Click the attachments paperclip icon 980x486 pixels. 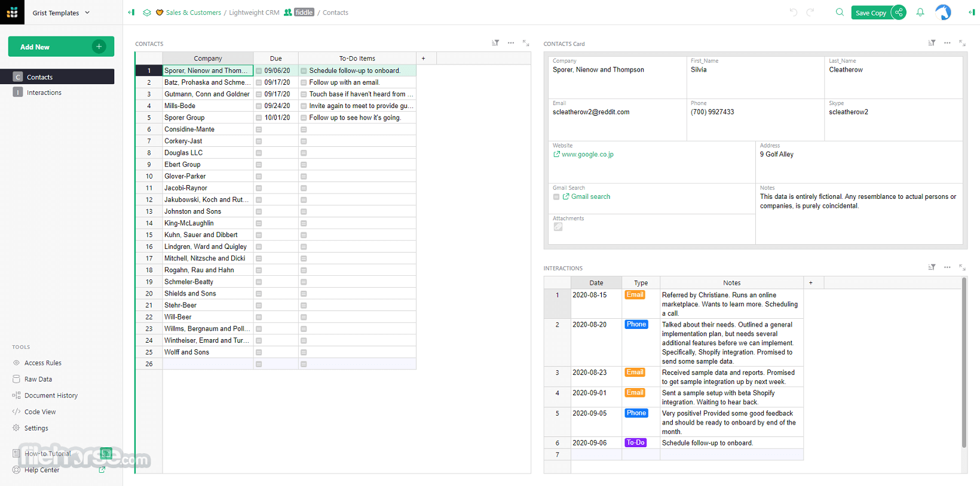[558, 227]
